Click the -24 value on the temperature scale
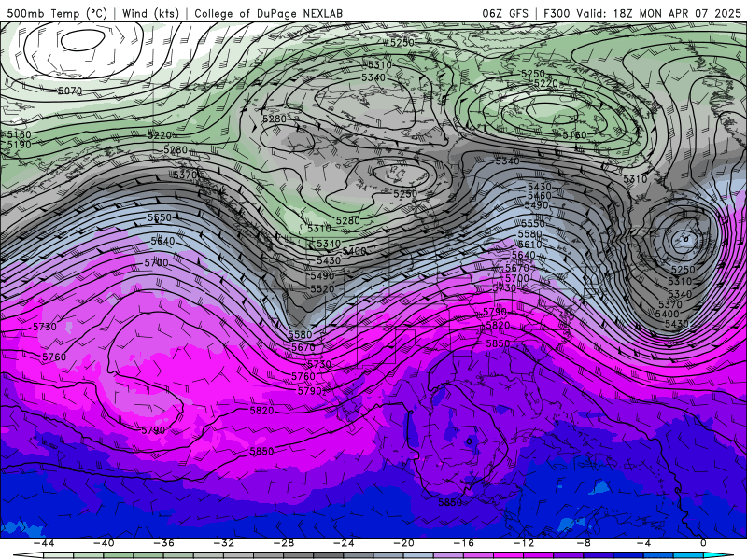This screenshot has height=560, width=747. (x=344, y=543)
